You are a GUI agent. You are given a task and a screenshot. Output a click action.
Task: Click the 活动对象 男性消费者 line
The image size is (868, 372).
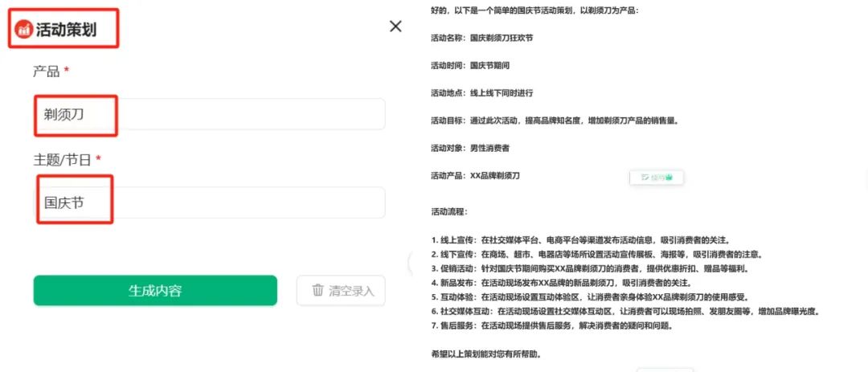[470, 148]
